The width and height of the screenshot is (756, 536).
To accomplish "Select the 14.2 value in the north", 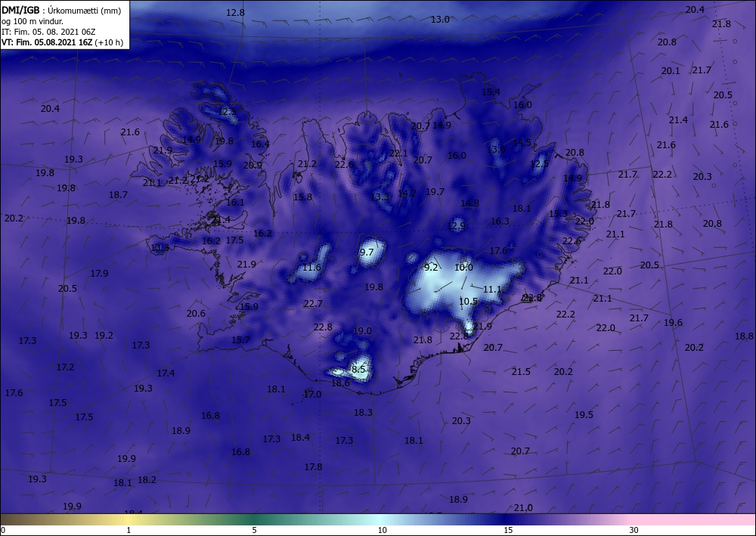I will click(x=407, y=193).
